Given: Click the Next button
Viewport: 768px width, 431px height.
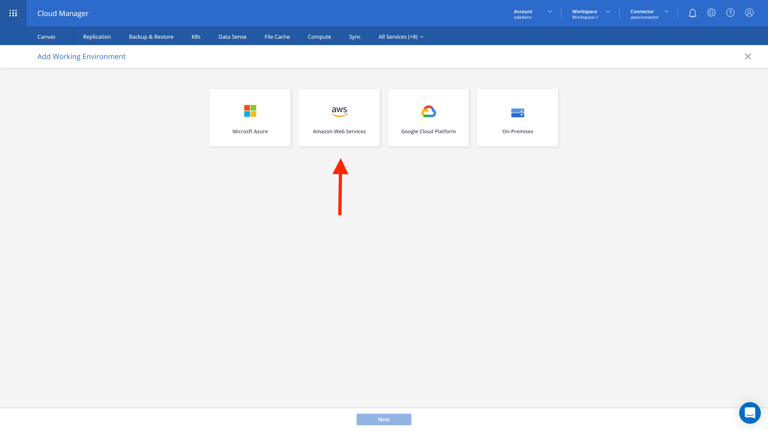Looking at the screenshot, I should point(384,419).
